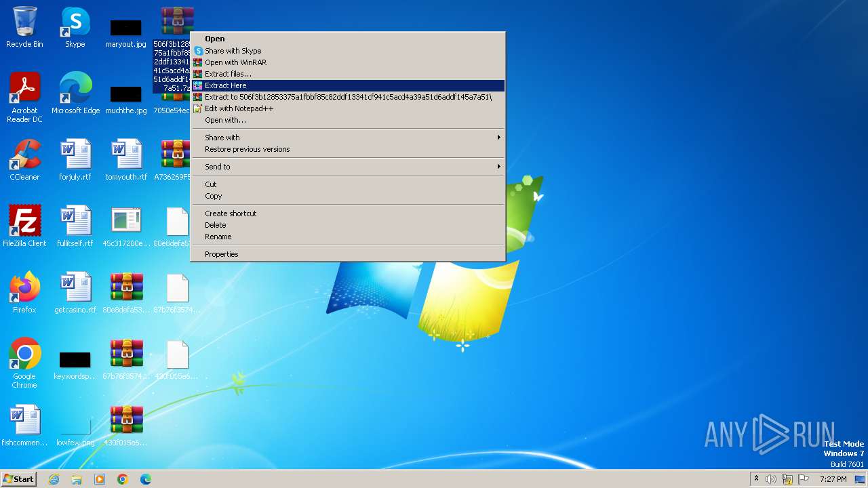
Task: Launch Skype from the desktop shortcut
Action: tap(75, 27)
